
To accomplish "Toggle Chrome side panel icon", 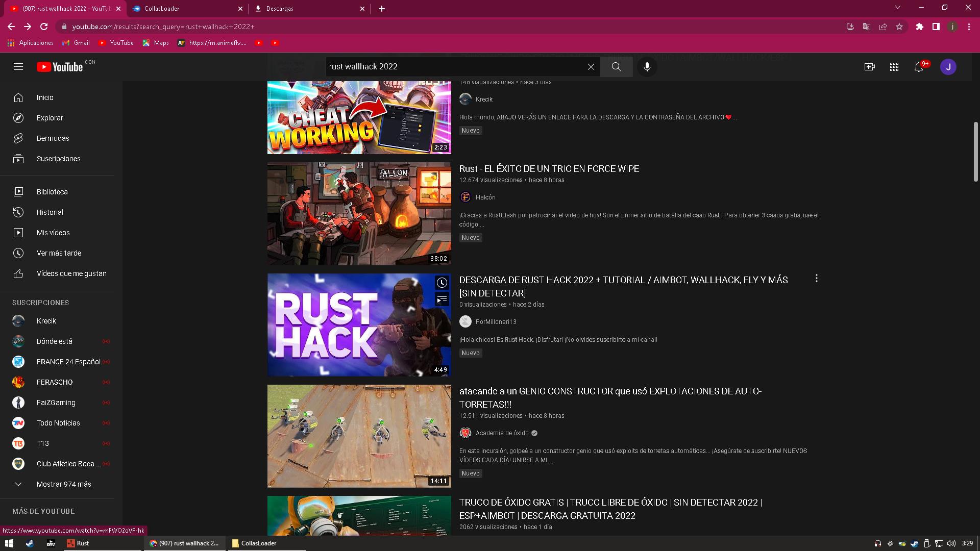I will point(936,27).
